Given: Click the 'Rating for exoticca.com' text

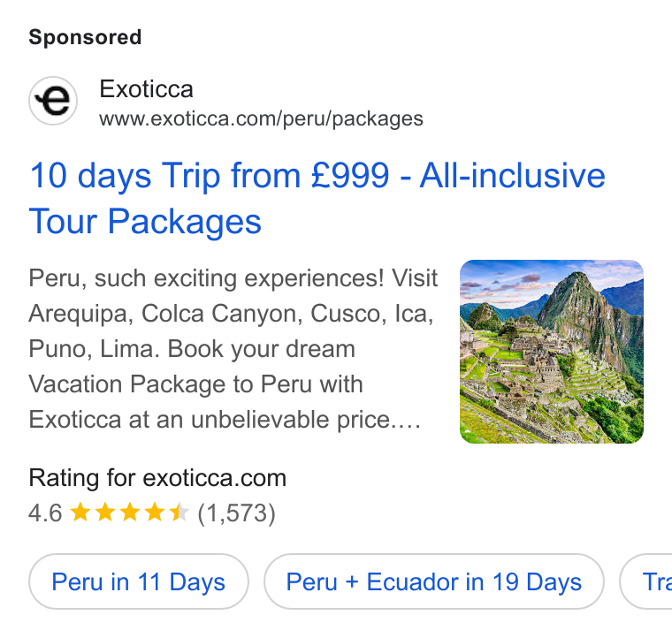Looking at the screenshot, I should pos(157,478).
